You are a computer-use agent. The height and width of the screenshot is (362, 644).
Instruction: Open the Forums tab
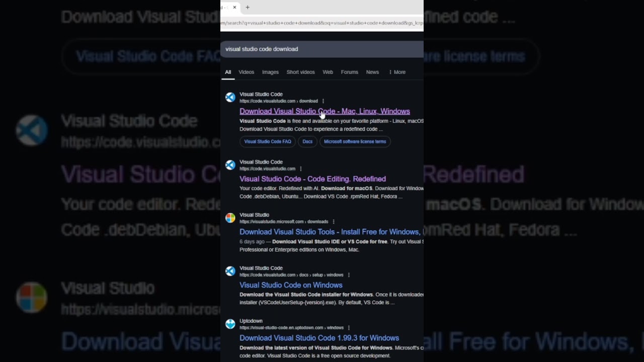pos(349,72)
